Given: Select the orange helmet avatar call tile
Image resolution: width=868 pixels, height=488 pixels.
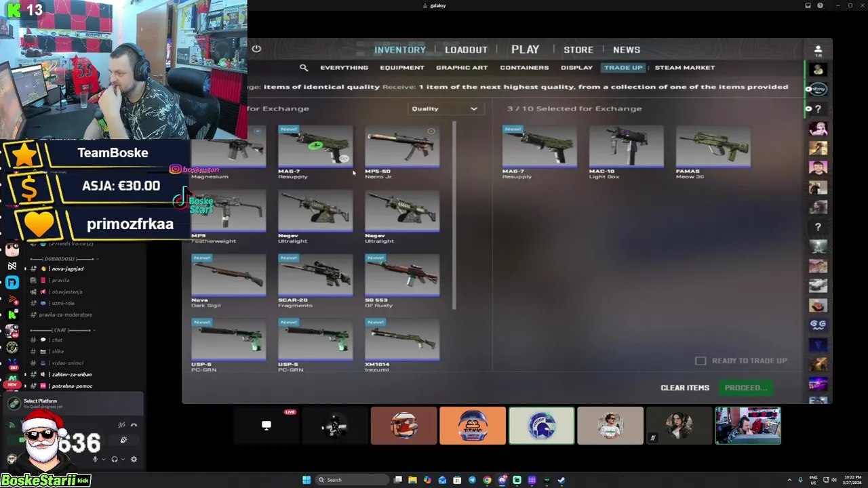Looking at the screenshot, I should point(472,426).
